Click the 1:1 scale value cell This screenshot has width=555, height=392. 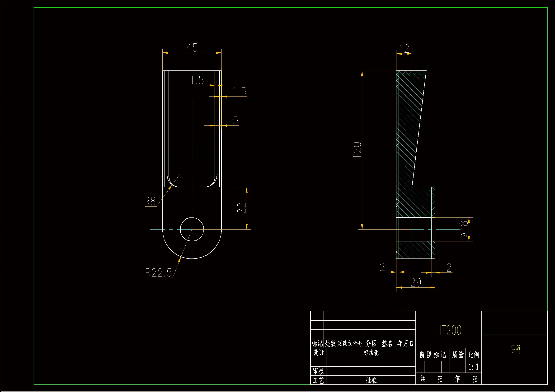tap(473, 367)
